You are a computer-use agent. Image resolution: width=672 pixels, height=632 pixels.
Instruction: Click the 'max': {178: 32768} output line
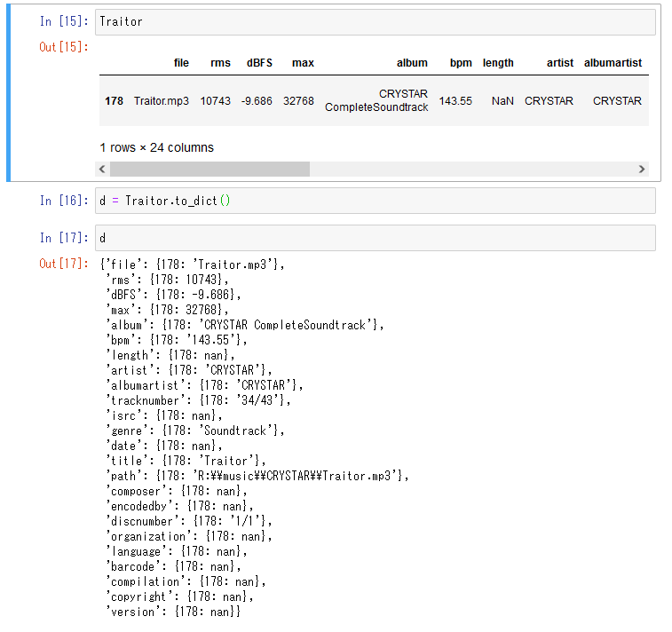pos(167,310)
